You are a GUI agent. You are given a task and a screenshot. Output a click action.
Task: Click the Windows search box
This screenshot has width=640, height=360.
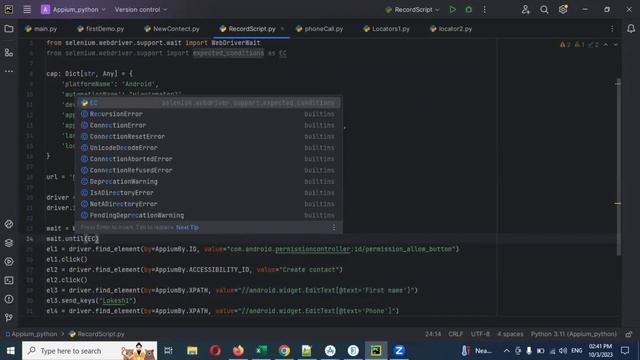(x=89, y=351)
